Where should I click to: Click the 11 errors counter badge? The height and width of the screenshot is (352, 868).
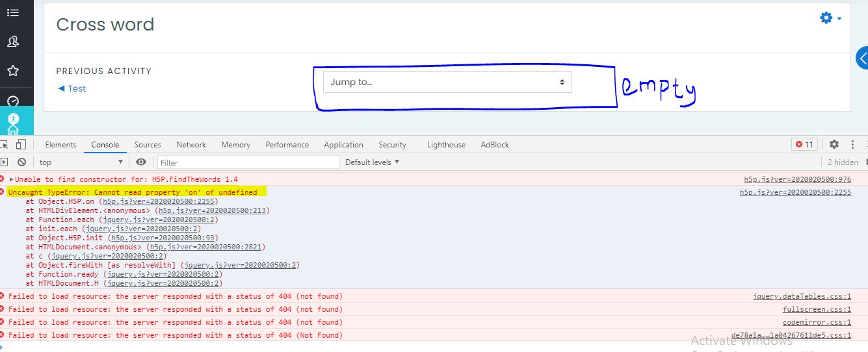tap(805, 144)
